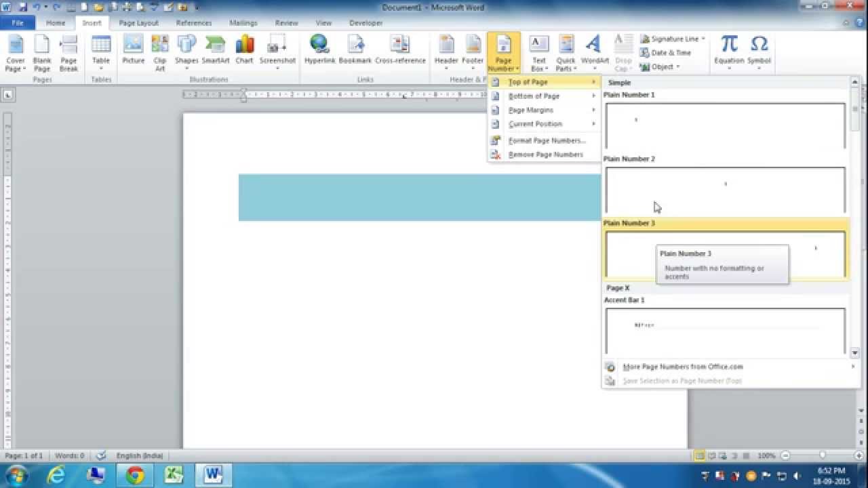Expand Page Margins submenu
This screenshot has height=488, width=868.
tap(544, 110)
